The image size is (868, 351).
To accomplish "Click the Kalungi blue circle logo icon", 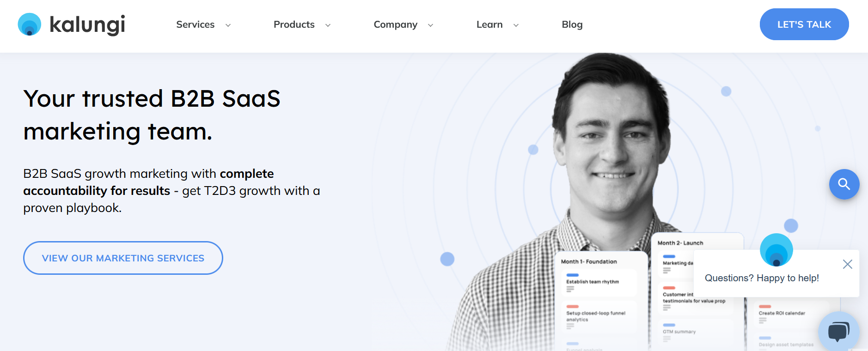I will tap(30, 24).
